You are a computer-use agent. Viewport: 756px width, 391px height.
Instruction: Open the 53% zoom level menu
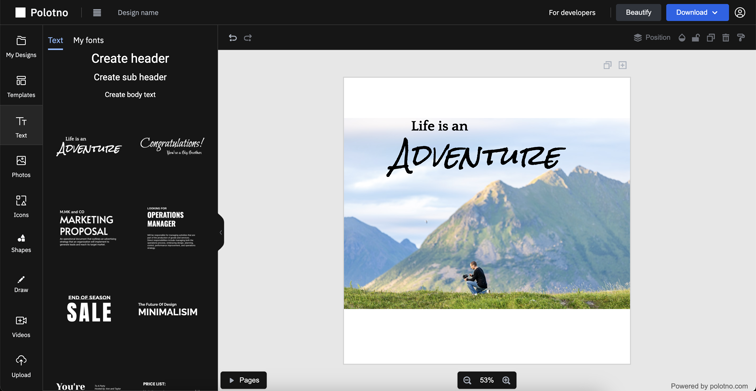click(486, 380)
